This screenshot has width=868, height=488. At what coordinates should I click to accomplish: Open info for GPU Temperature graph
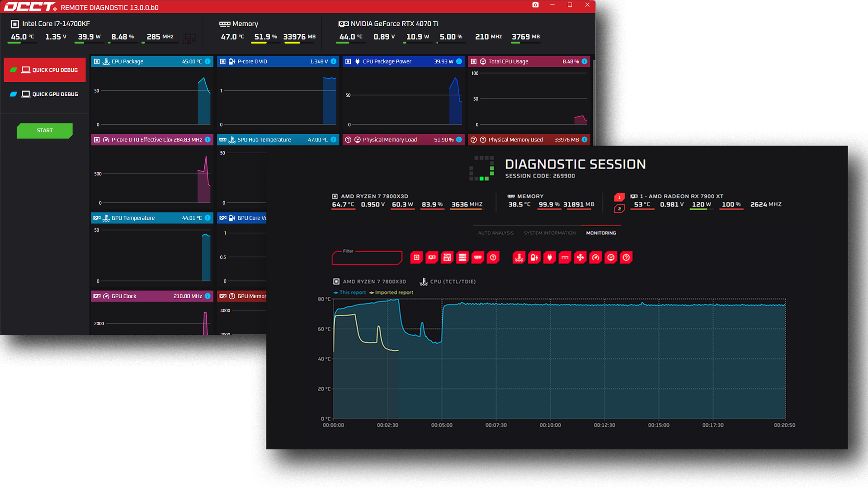208,218
